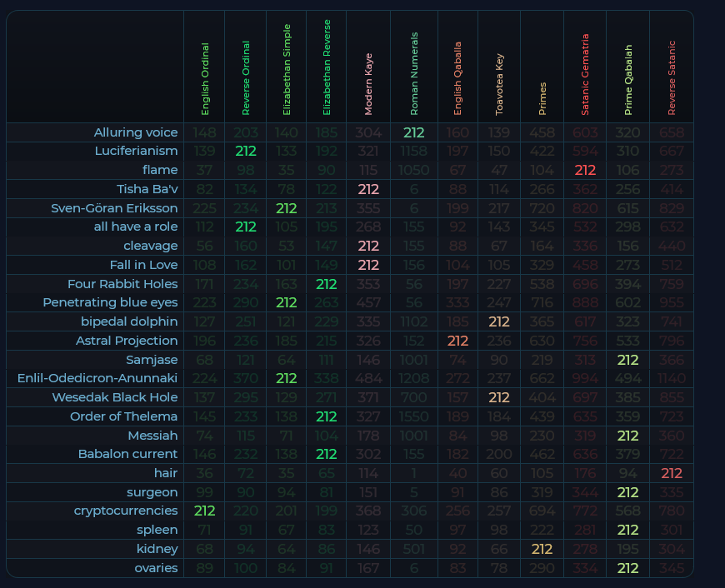Click the Prime Qabalah column header
Screen dimensions: 725x588
point(628,80)
